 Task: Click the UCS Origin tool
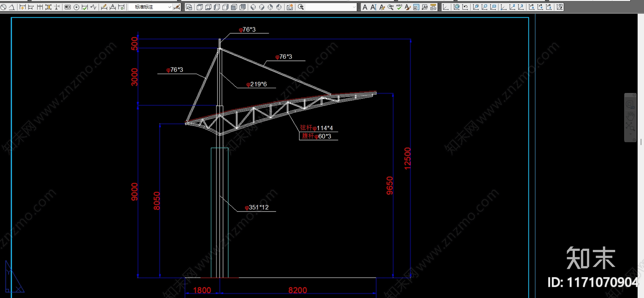pyautogui.click(x=504, y=7)
